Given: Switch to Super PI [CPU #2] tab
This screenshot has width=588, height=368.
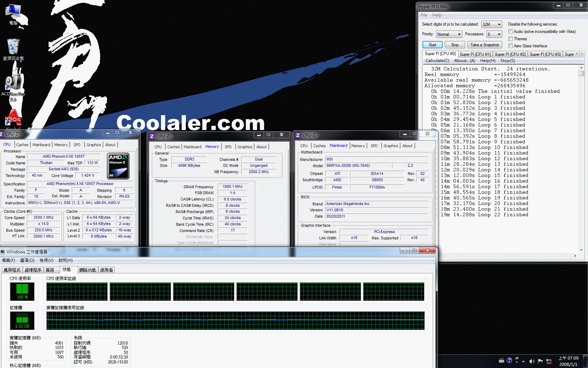Looking at the screenshot, I should pyautogui.click(x=510, y=54).
